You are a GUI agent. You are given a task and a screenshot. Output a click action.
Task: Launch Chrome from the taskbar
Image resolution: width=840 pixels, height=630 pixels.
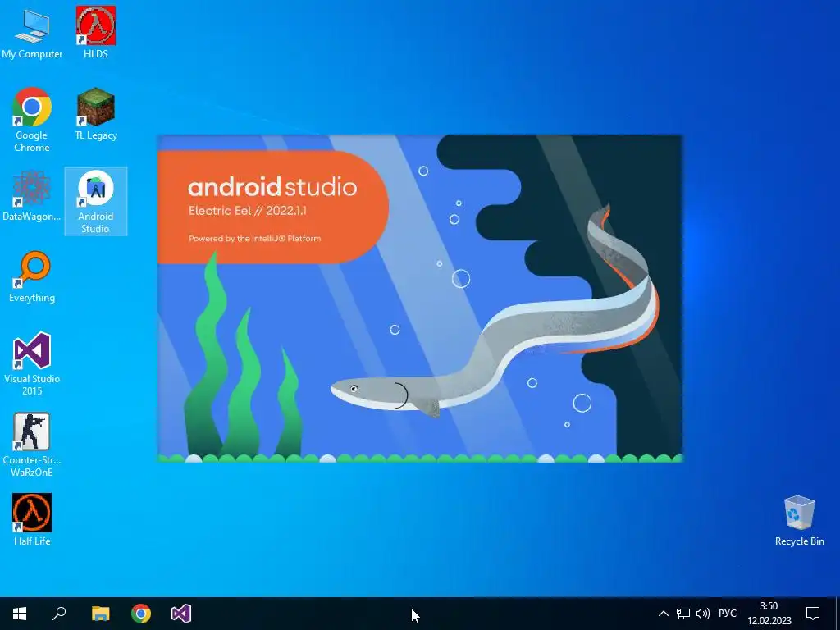(x=141, y=614)
